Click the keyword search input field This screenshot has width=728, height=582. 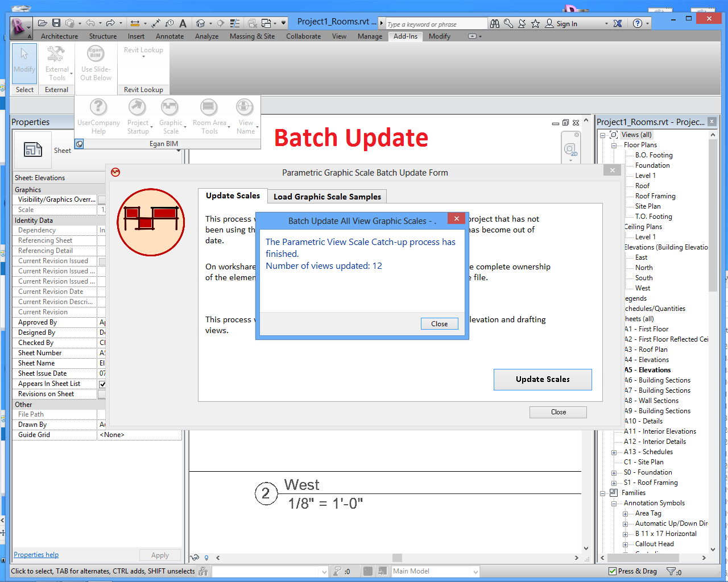pyautogui.click(x=436, y=24)
